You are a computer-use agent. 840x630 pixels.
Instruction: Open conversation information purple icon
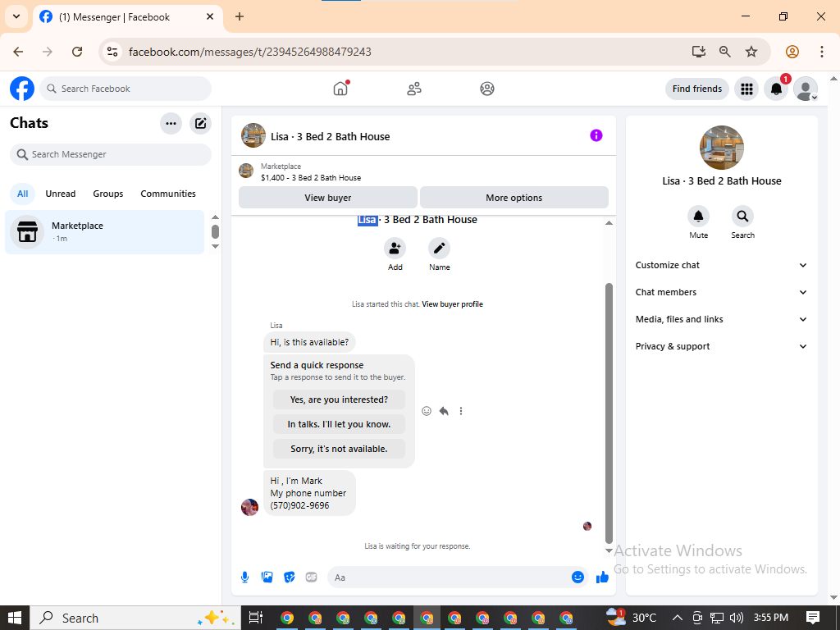tap(596, 135)
